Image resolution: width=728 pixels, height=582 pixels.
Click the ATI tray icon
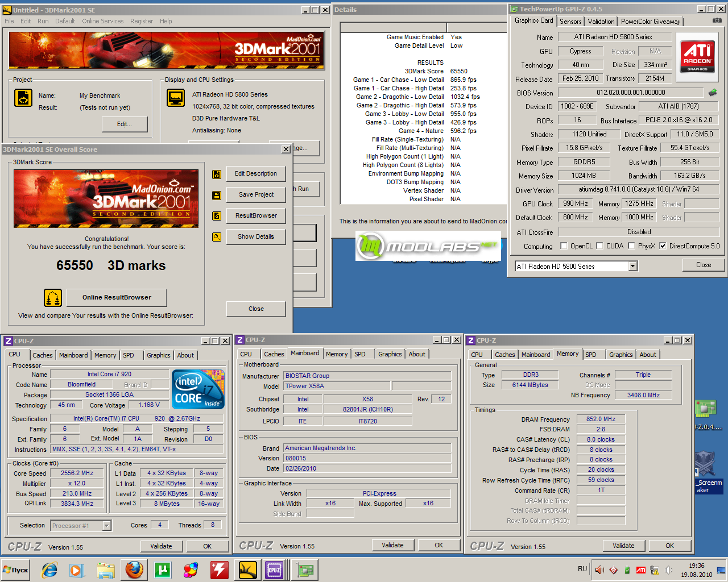pyautogui.click(x=641, y=570)
